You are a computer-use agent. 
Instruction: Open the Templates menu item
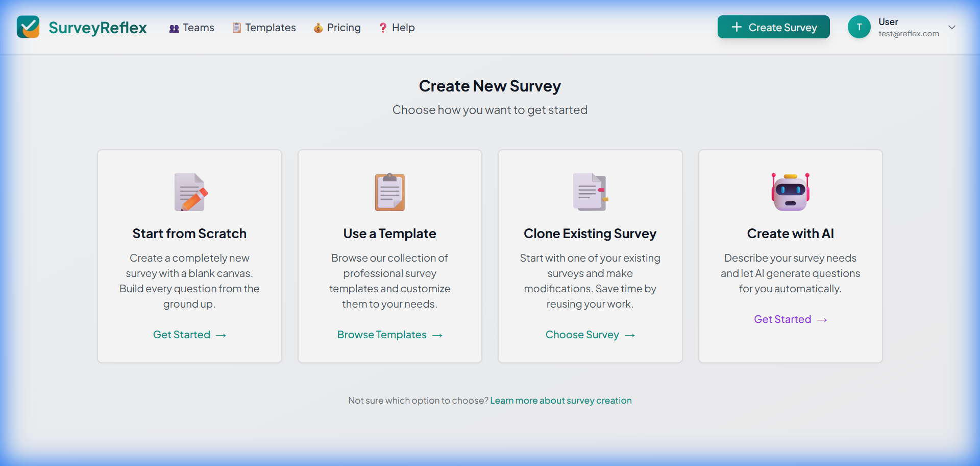(270, 28)
